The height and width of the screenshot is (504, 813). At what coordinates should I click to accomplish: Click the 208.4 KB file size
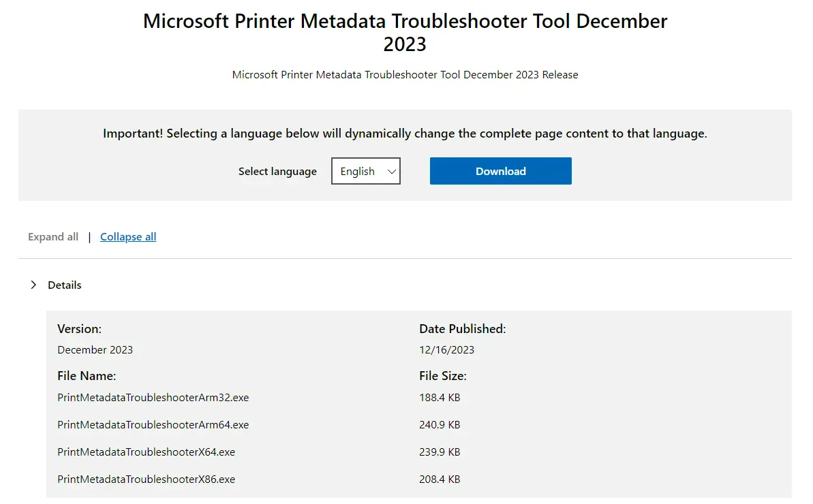[440, 479]
